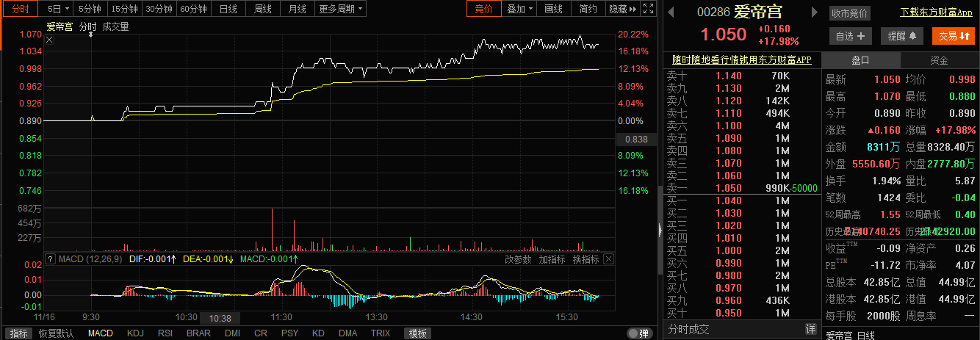Toggle the 指标 indicators button

(x=19, y=333)
